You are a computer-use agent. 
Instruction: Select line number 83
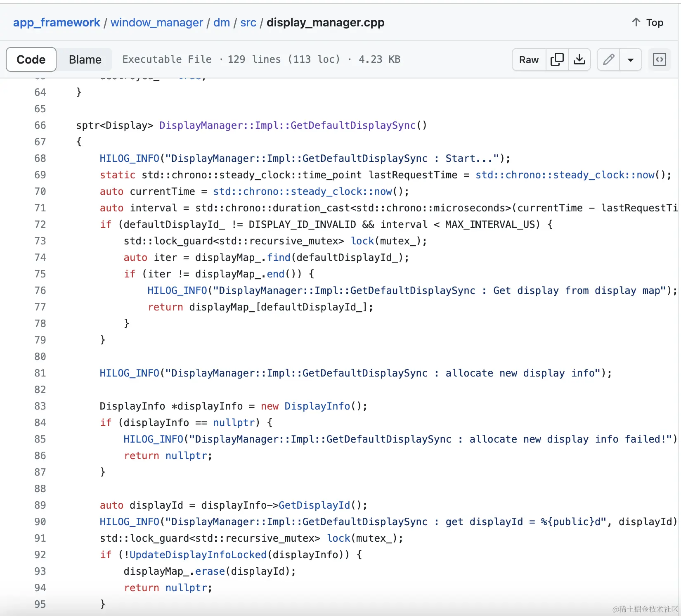point(40,406)
